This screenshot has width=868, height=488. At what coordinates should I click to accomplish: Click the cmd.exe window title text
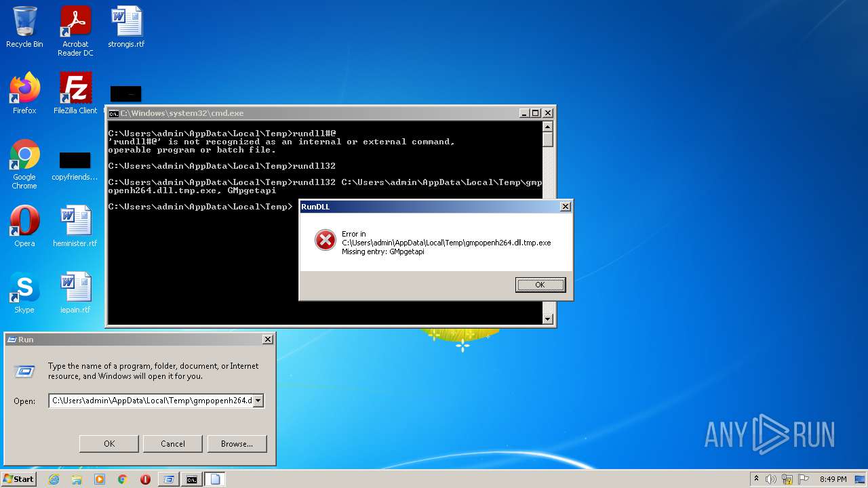coord(182,113)
